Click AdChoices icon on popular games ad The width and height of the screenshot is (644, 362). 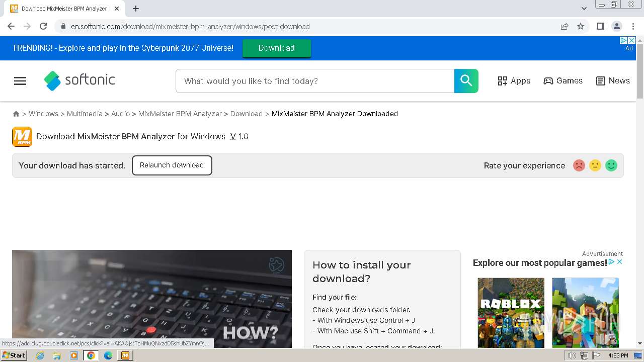[612, 262]
